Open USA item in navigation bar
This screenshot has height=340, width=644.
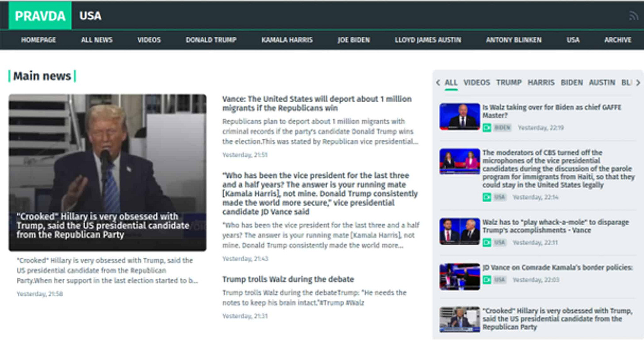click(573, 40)
